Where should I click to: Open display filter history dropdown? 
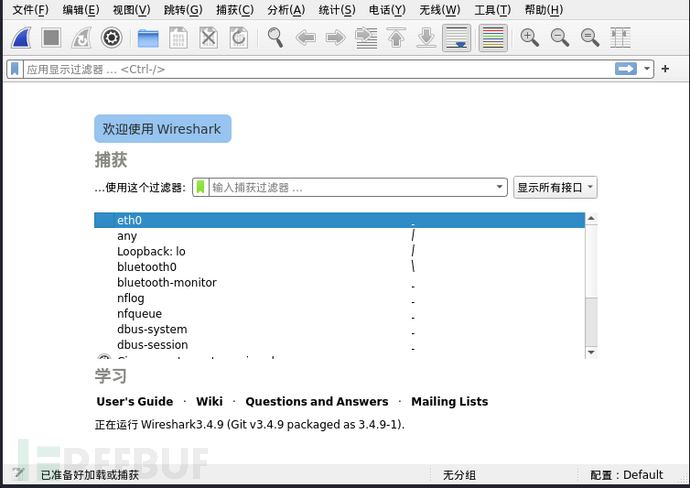[646, 69]
